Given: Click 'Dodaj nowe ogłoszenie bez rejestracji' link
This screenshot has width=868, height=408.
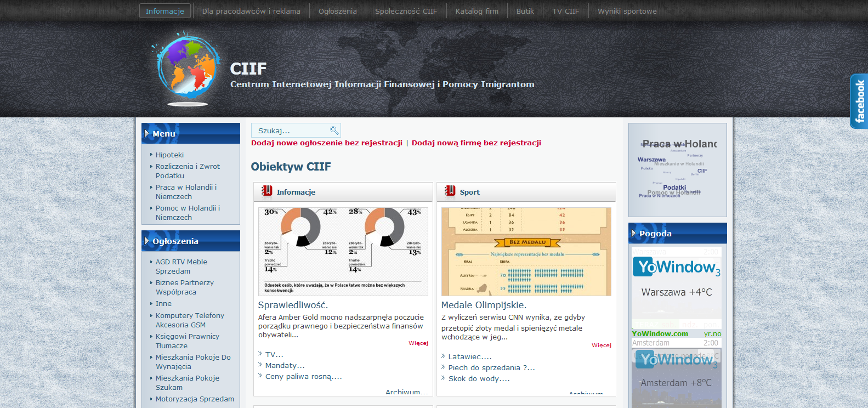Looking at the screenshot, I should (x=327, y=143).
